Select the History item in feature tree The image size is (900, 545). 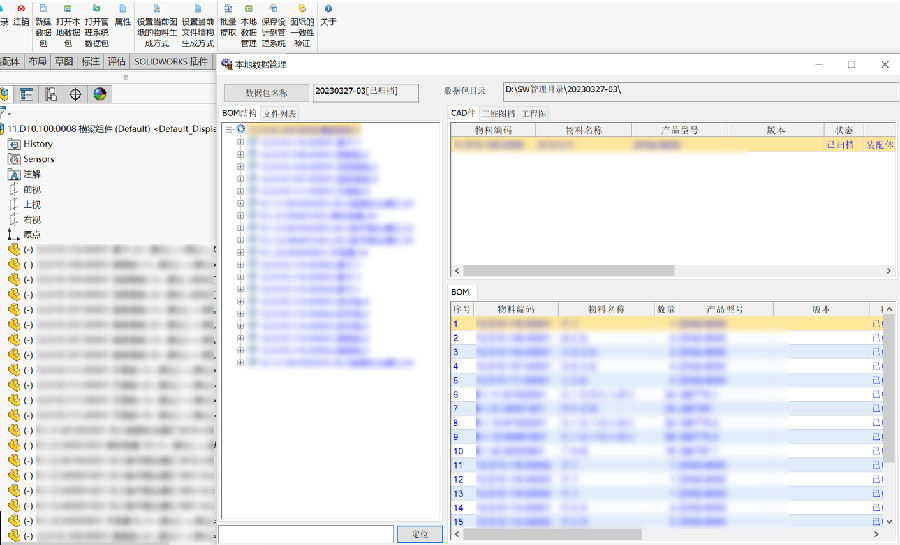(38, 144)
